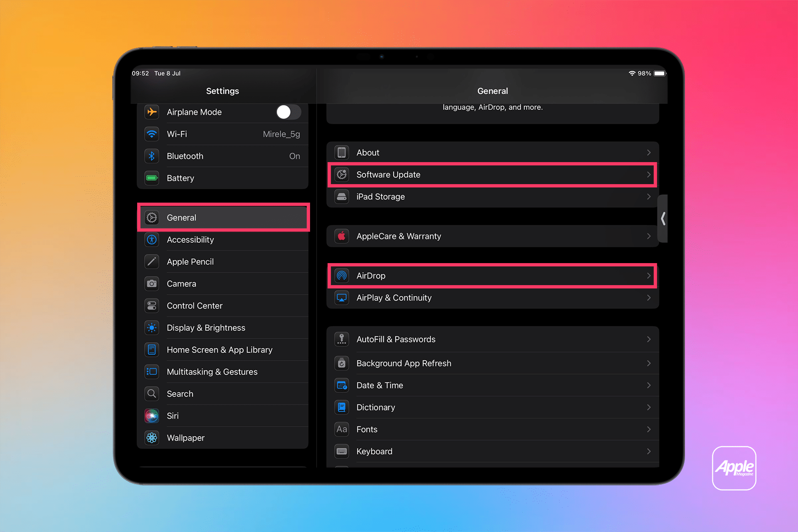Open Date & Time row chevron
Viewport: 798px width, 532px height.
point(649,385)
